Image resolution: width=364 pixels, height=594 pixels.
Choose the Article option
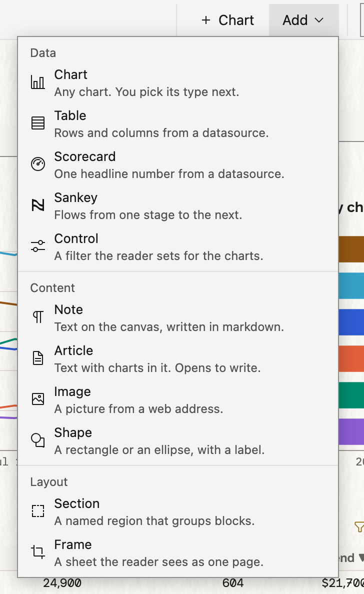[x=178, y=358]
